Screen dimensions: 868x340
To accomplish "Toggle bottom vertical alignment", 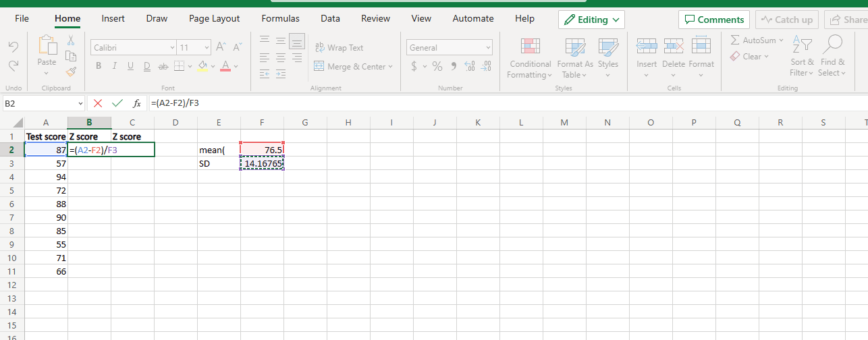I will coord(297,41).
